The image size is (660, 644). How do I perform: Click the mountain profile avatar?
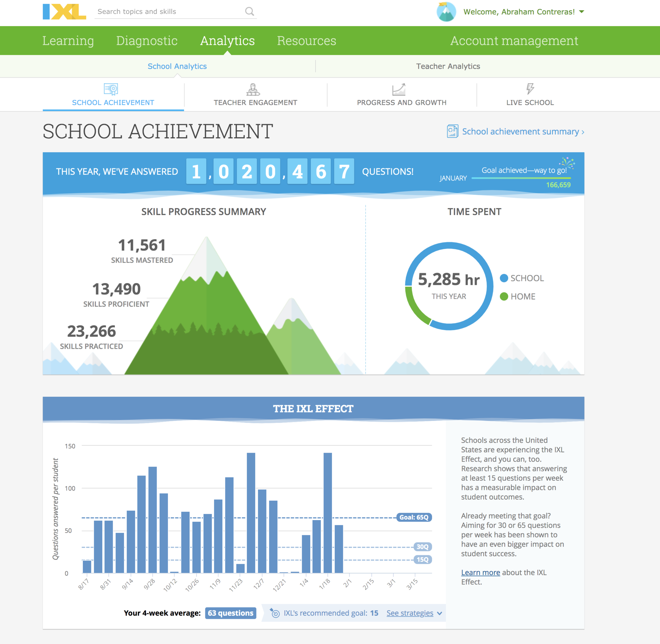[x=446, y=12]
